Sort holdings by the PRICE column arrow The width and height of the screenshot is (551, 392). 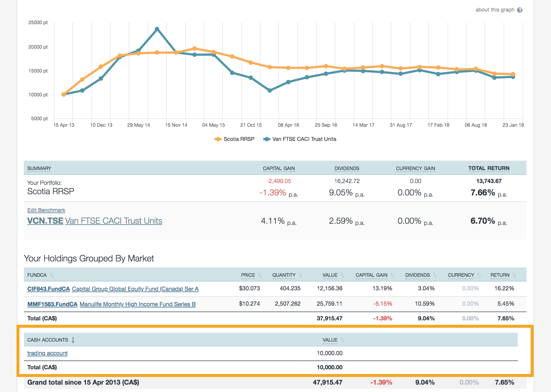click(x=260, y=275)
